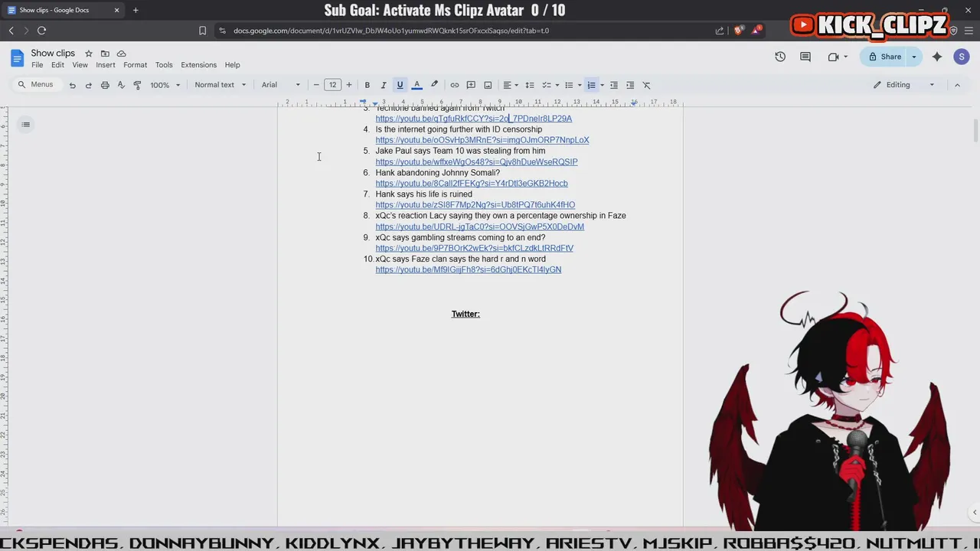Click the undo arrow in toolbar

tap(73, 85)
